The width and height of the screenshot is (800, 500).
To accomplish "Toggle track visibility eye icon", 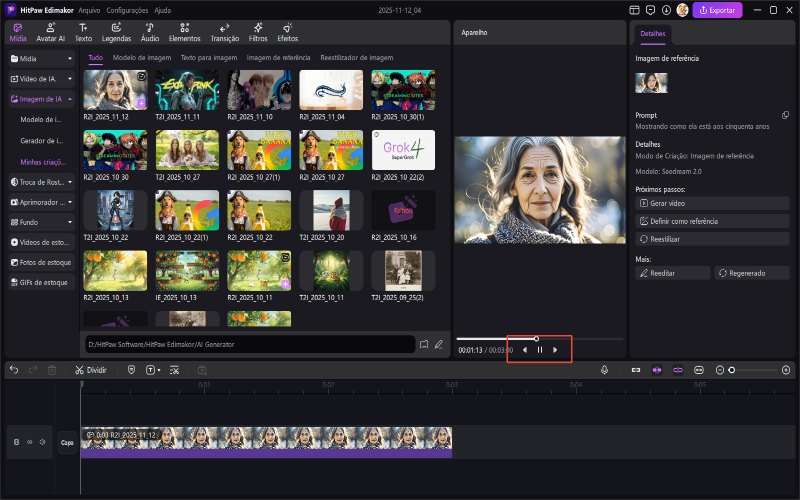I will (29, 441).
